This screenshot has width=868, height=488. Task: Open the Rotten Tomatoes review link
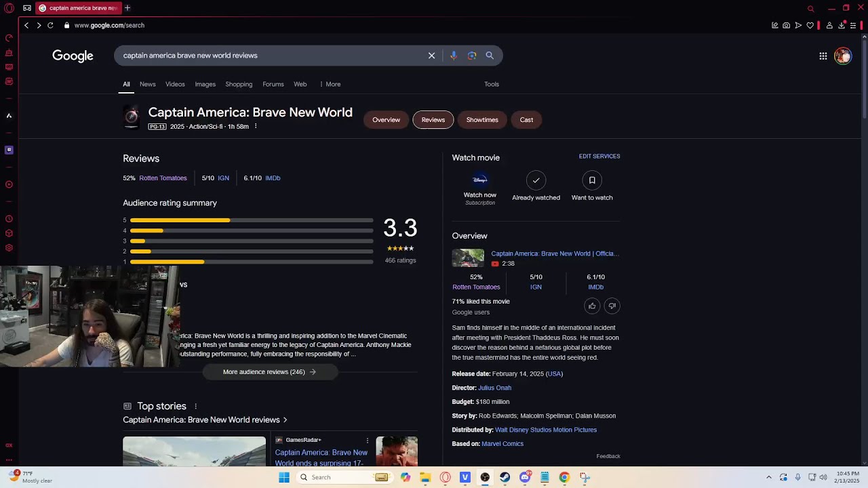coord(163,178)
